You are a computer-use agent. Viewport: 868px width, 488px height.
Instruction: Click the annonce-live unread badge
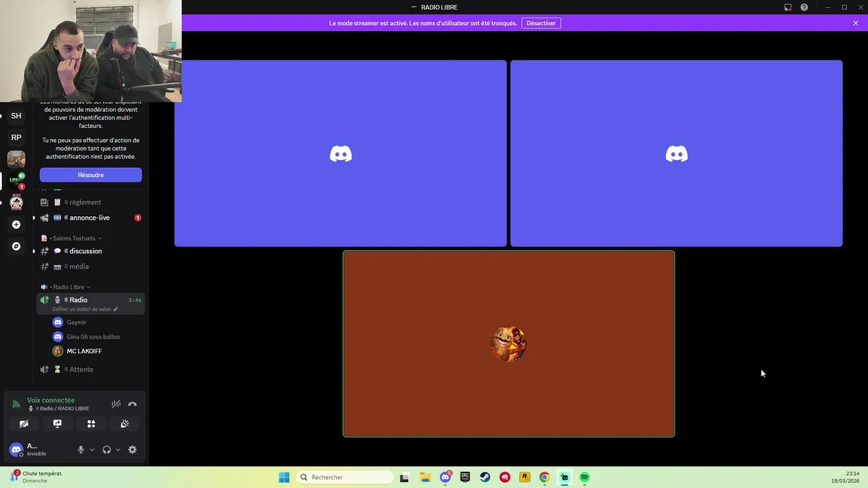pyautogui.click(x=138, y=218)
